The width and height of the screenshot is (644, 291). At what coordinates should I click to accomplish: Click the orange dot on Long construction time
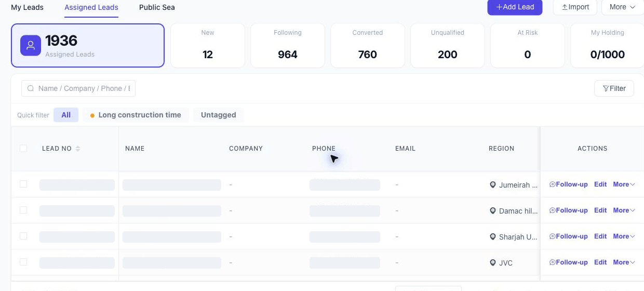pos(92,115)
